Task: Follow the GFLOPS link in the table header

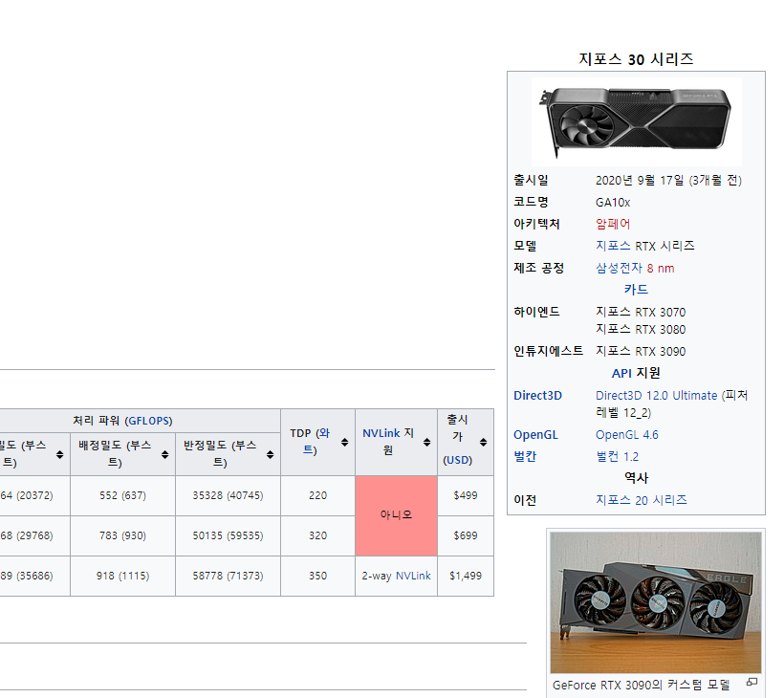Action: [148, 421]
